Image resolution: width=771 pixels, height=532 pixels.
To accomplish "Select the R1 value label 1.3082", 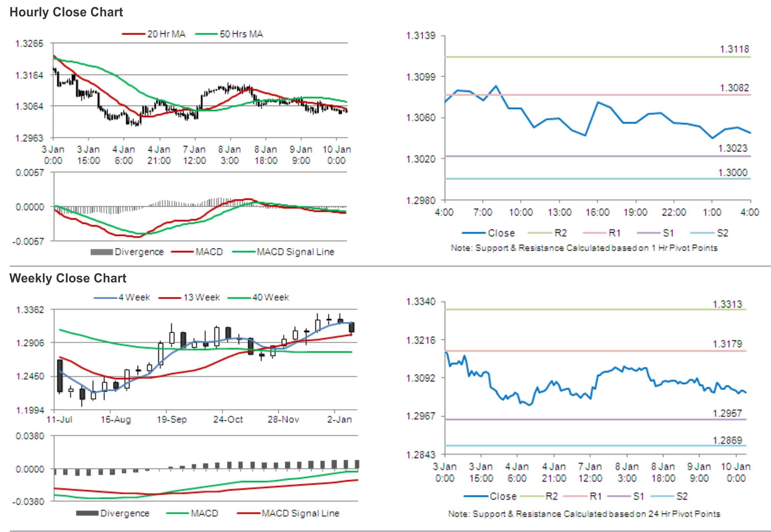I will pyautogui.click(x=734, y=88).
